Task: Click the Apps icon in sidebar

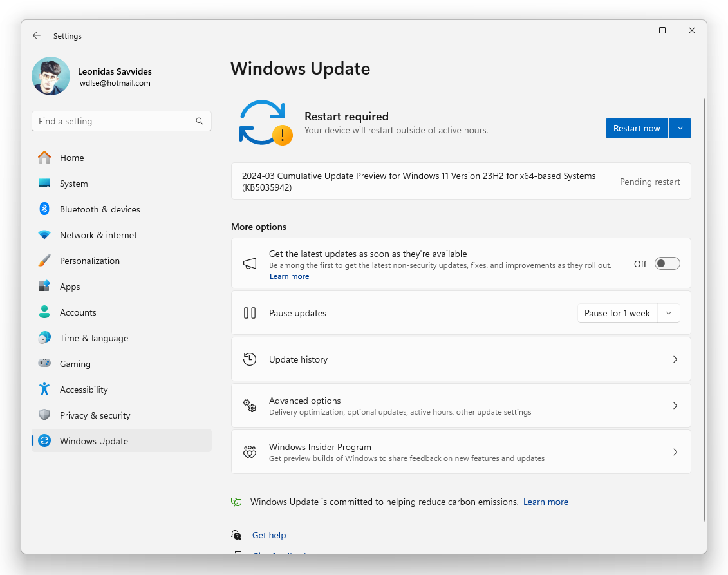Action: coord(44,286)
